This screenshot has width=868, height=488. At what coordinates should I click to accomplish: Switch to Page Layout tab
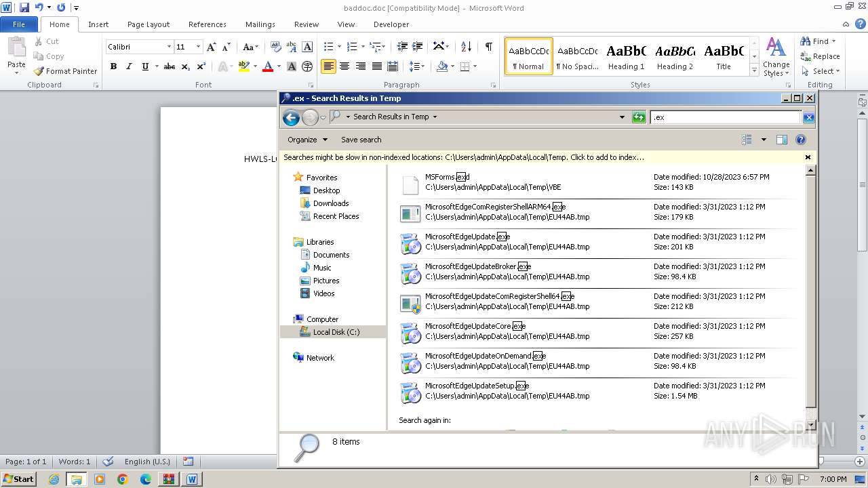coord(149,24)
